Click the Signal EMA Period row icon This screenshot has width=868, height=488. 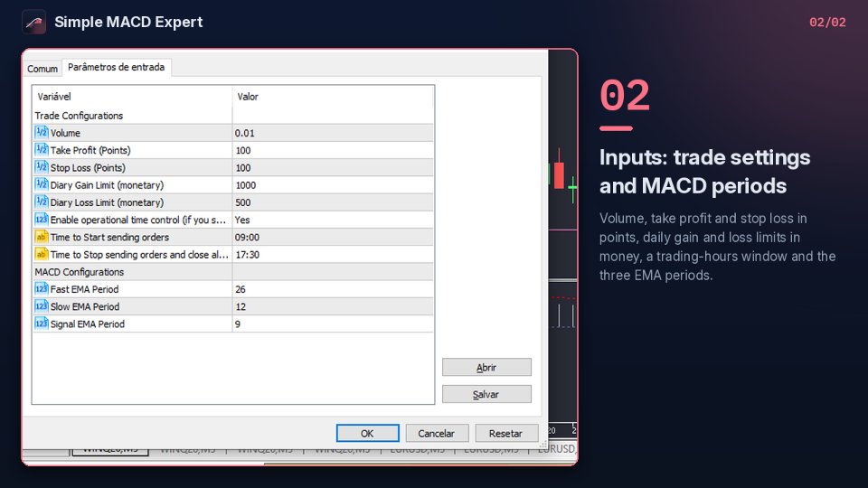(42, 324)
